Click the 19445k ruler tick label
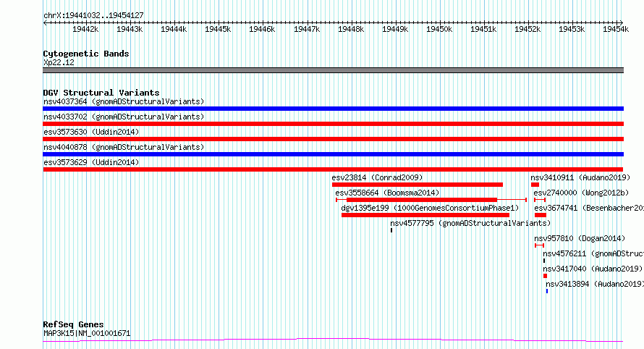The height and width of the screenshot is (349, 644). click(x=218, y=29)
